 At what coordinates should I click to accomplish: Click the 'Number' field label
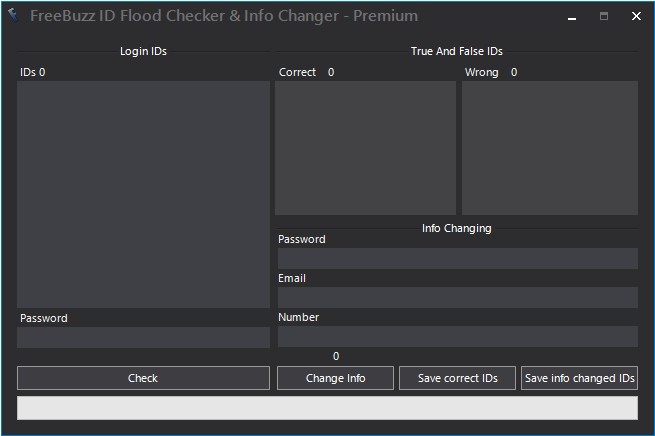pos(299,317)
